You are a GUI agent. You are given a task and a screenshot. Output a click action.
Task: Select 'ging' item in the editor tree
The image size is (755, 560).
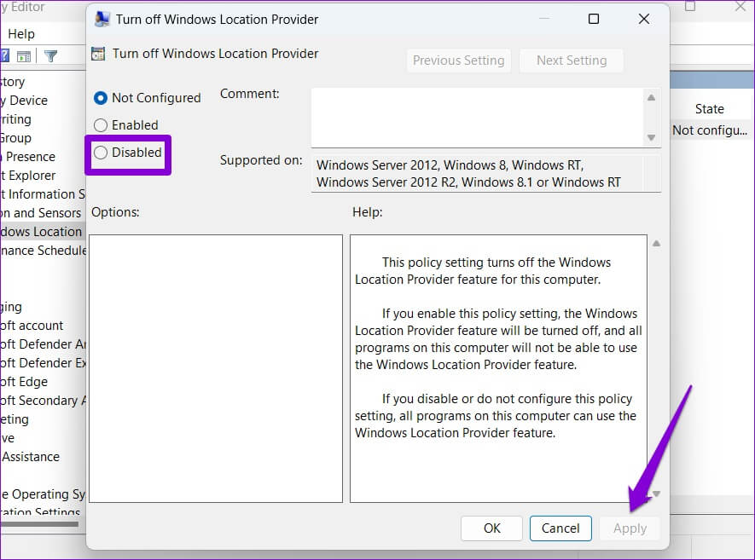pyautogui.click(x=11, y=307)
